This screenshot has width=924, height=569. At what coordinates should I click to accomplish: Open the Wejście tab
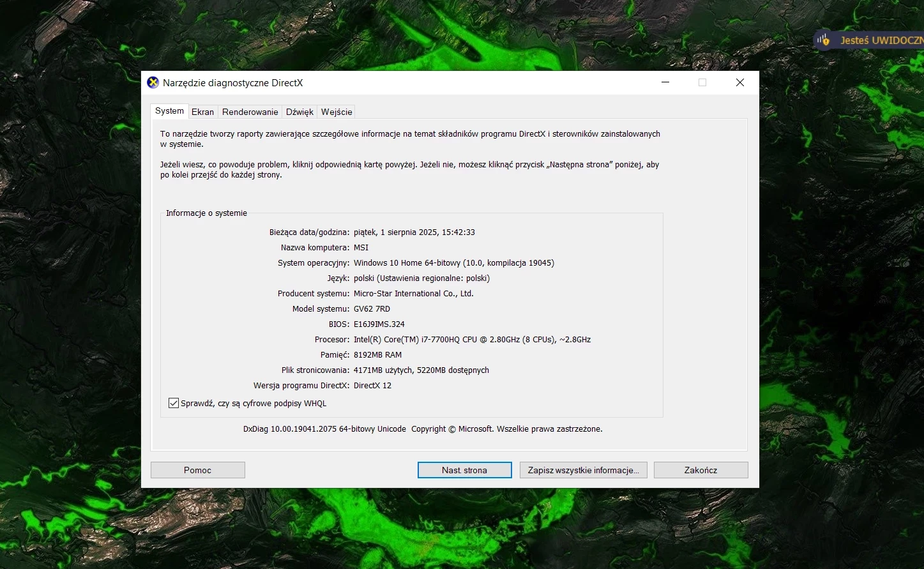(337, 112)
